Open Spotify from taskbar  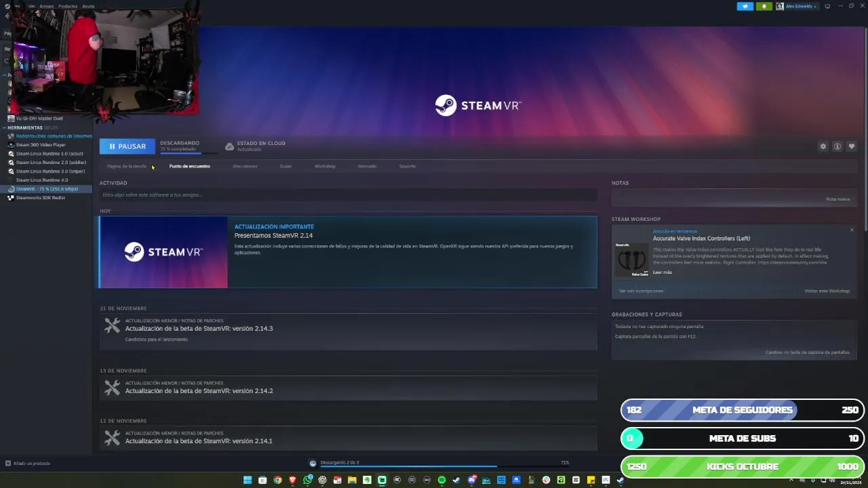point(441,481)
